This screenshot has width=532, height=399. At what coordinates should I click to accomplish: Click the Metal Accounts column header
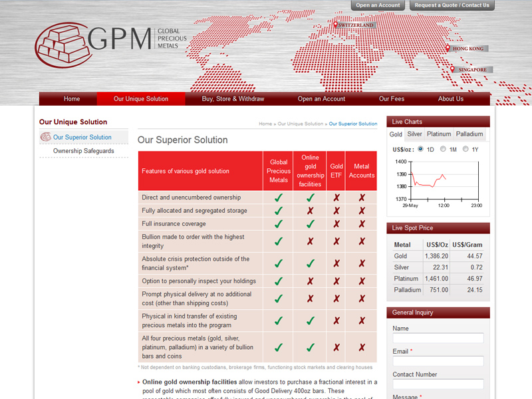coord(362,171)
